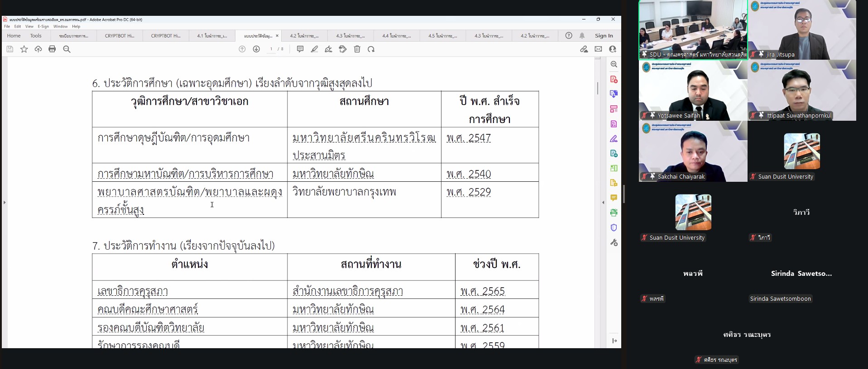
Task: Add a comment with the sticky note tool
Action: pyautogui.click(x=300, y=49)
